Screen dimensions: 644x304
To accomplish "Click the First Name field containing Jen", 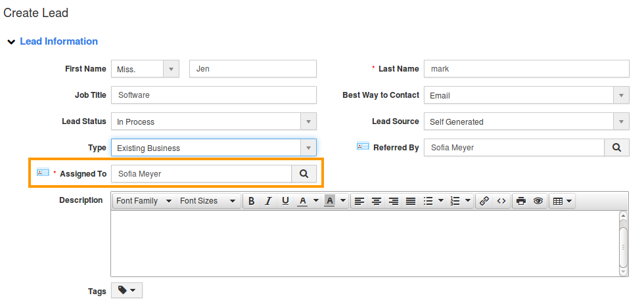I will [253, 69].
